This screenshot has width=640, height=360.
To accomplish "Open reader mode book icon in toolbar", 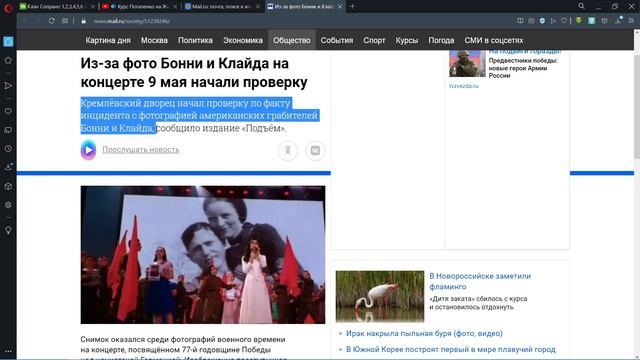I will point(520,21).
